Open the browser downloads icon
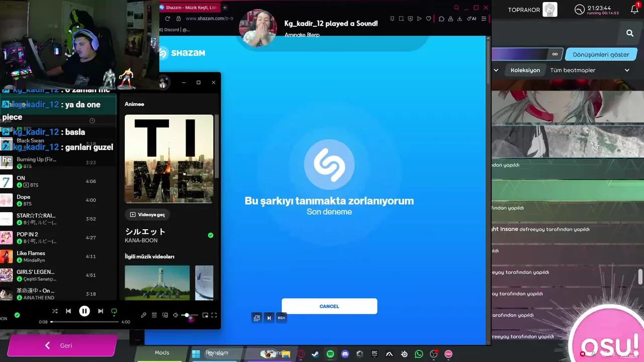Image resolution: width=644 pixels, height=362 pixels. point(459,19)
